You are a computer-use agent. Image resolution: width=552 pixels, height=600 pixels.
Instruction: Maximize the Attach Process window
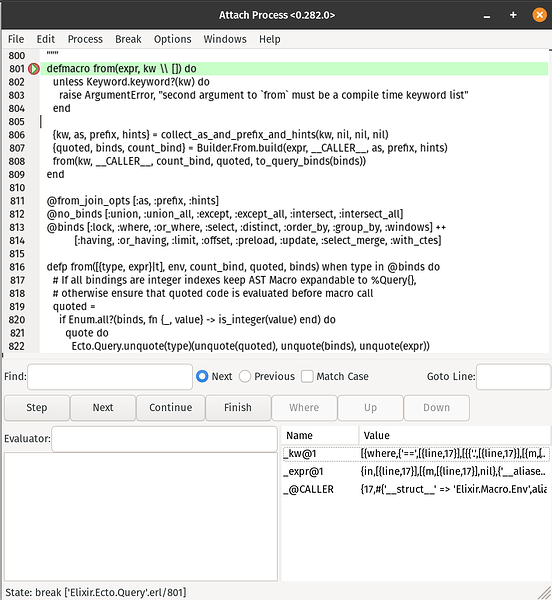point(513,15)
